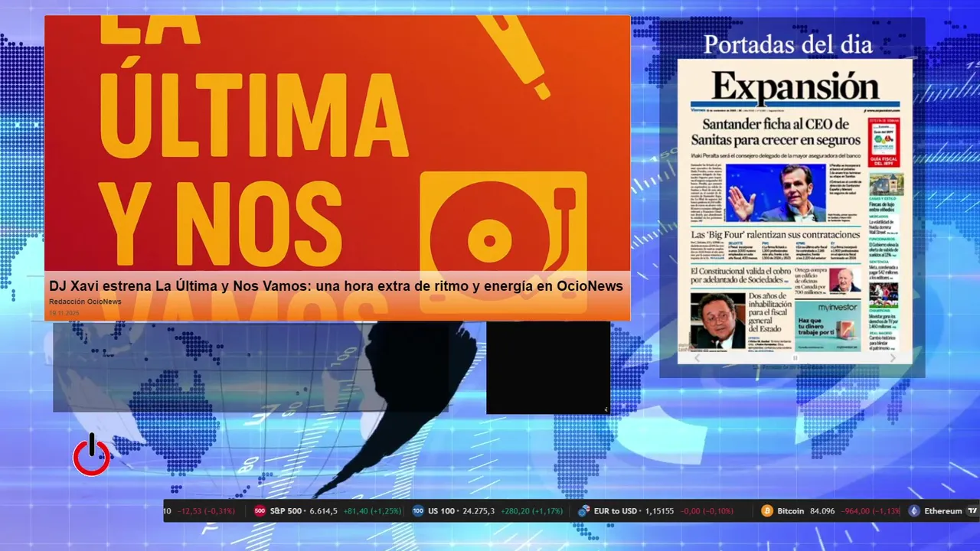Click the Ethereum ticker label
Image resolution: width=980 pixels, height=551 pixels.
pyautogui.click(x=942, y=510)
